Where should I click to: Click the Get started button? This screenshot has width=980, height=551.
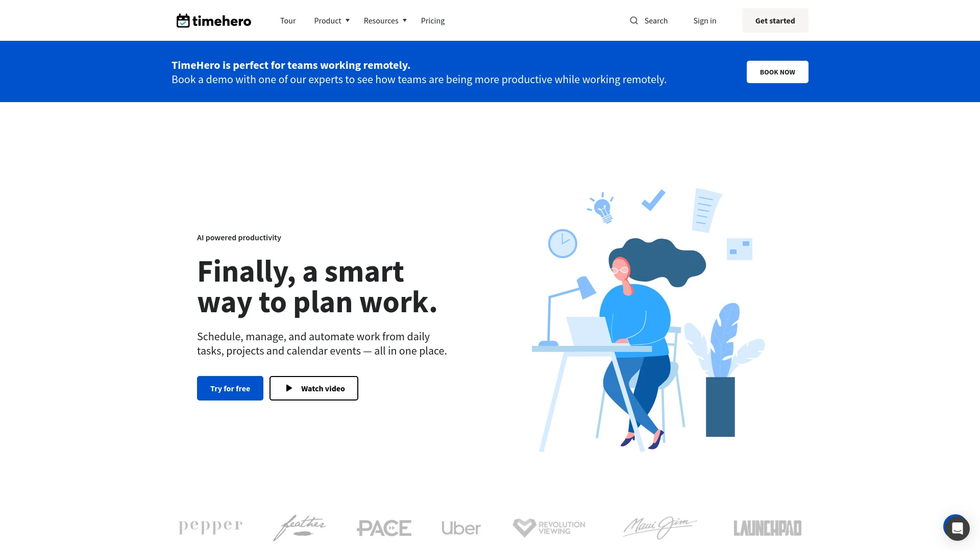(x=775, y=20)
